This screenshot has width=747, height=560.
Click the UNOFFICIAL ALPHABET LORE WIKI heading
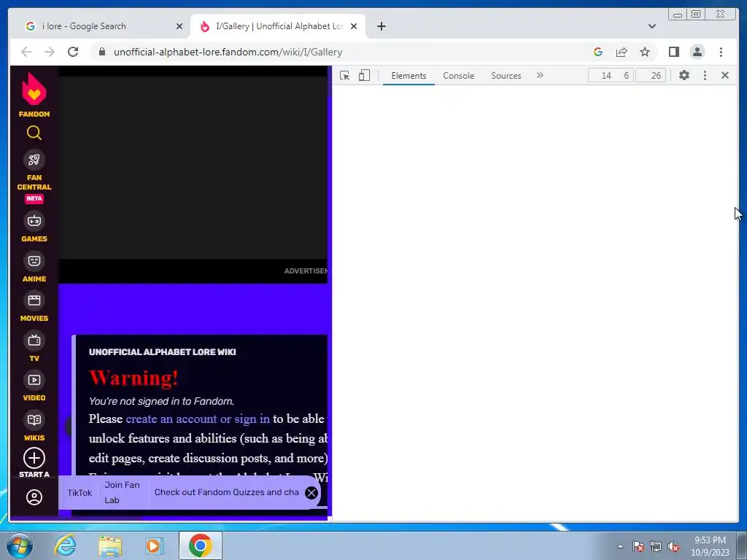pos(163,352)
